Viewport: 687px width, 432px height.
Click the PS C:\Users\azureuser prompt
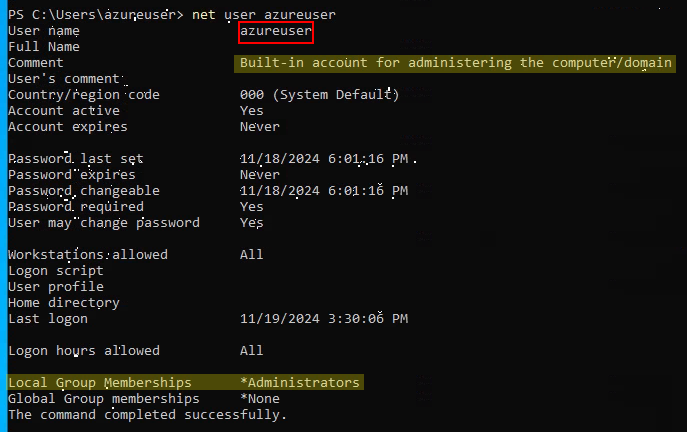click(x=96, y=15)
